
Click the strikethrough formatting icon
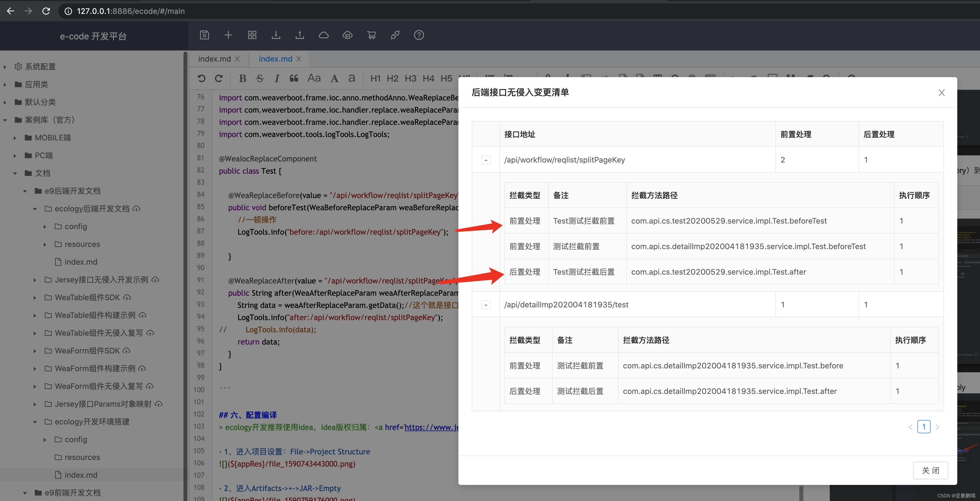pos(260,77)
